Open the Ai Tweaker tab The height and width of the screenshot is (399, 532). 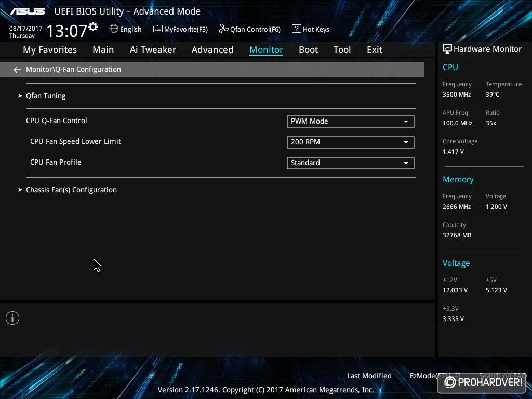(153, 50)
